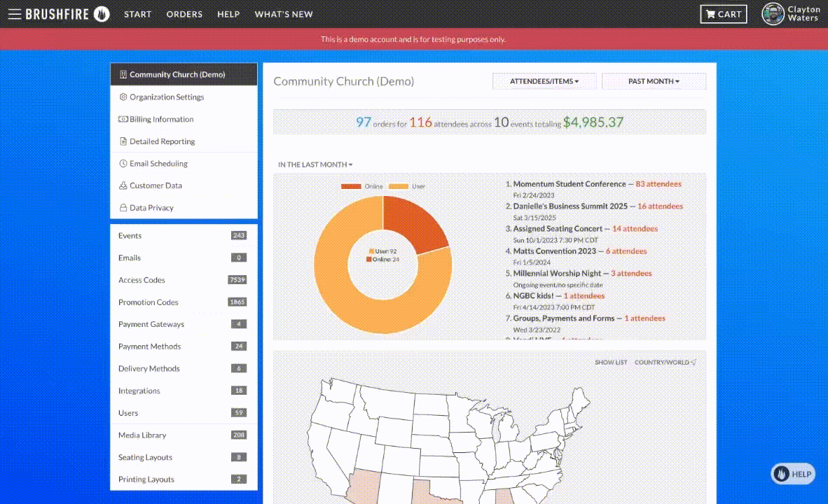This screenshot has width=828, height=504.
Task: Click Clayton Waters profile avatar
Action: 773,14
